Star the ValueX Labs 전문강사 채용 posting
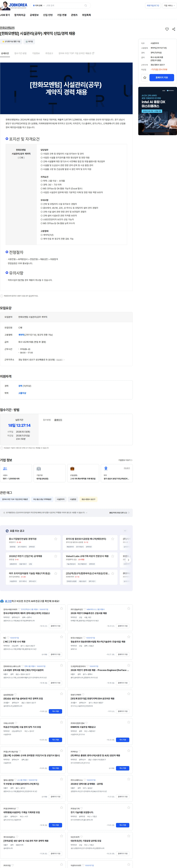Image resolution: width=177 pixels, height=868 pixels. tap(113, 556)
